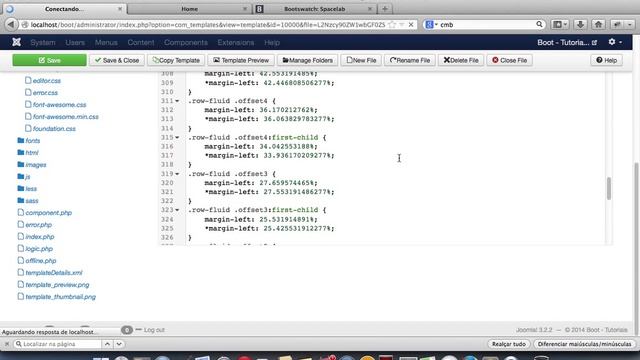Viewport: 640px width, 360px height.
Task: Open the fonts folder
Action: click(29, 140)
